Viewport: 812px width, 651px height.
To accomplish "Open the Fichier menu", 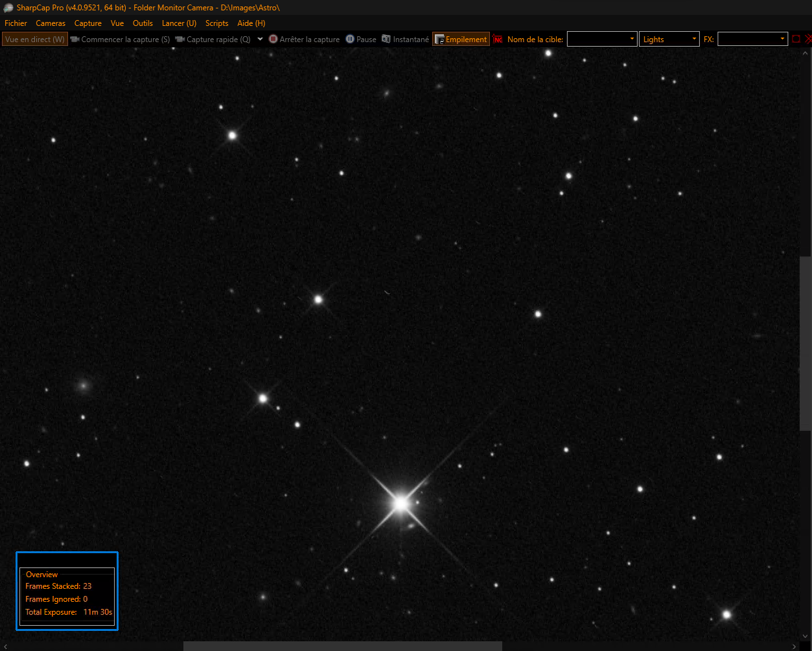I will pos(16,23).
